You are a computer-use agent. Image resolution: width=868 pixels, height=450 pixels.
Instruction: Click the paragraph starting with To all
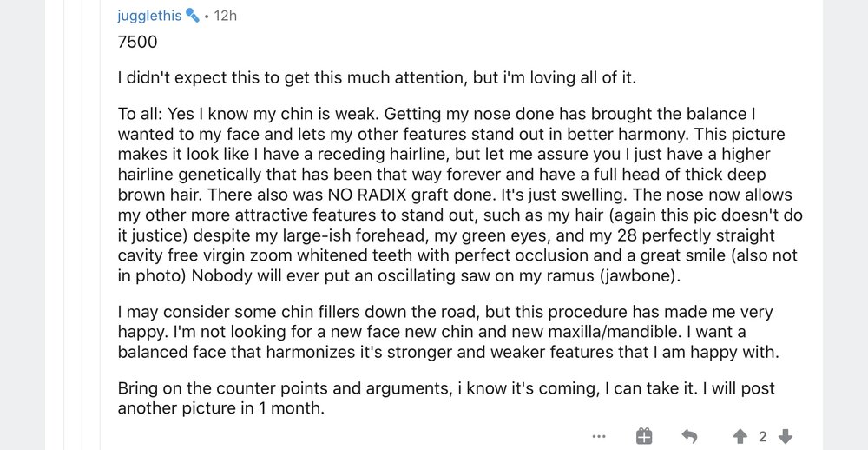tap(460, 195)
